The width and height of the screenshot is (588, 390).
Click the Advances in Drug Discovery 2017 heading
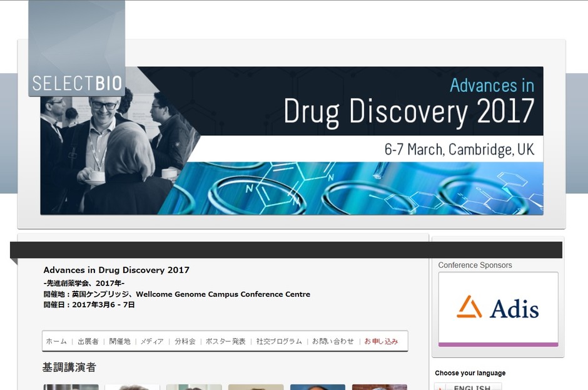click(x=116, y=270)
